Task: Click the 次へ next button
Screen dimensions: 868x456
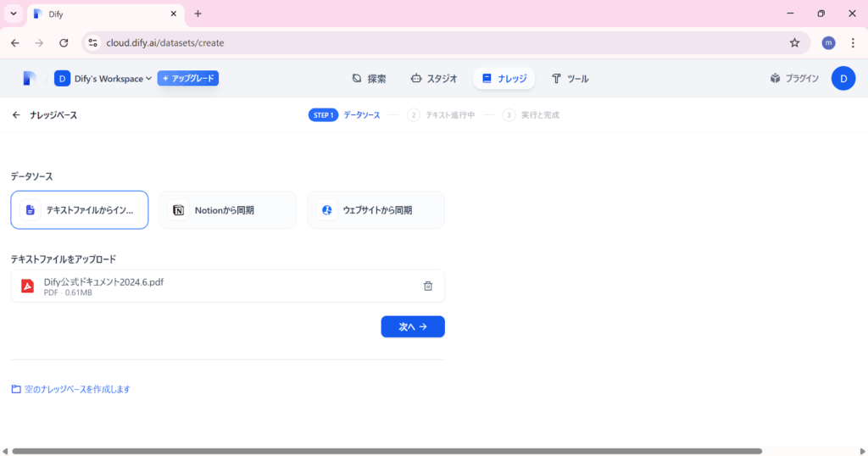Action: pos(413,327)
